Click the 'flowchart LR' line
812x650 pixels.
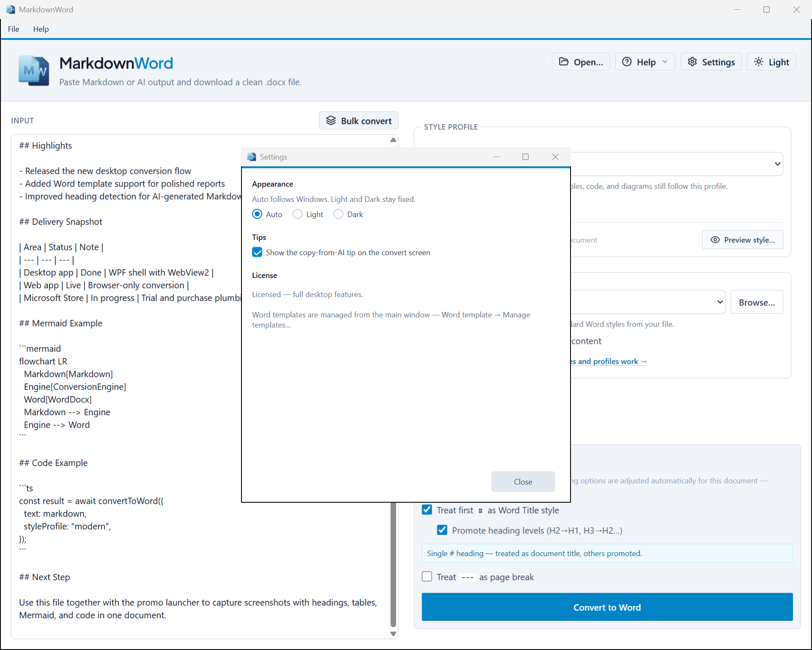pos(43,361)
